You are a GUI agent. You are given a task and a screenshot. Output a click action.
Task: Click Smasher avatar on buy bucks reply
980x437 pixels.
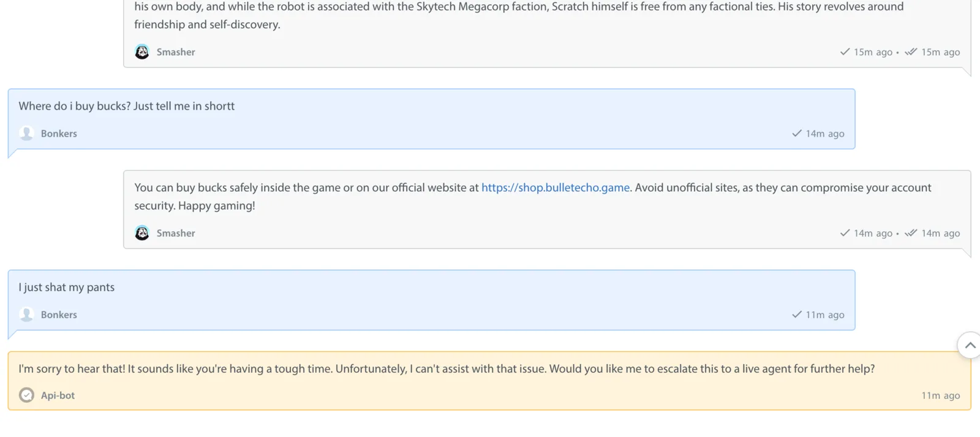142,233
